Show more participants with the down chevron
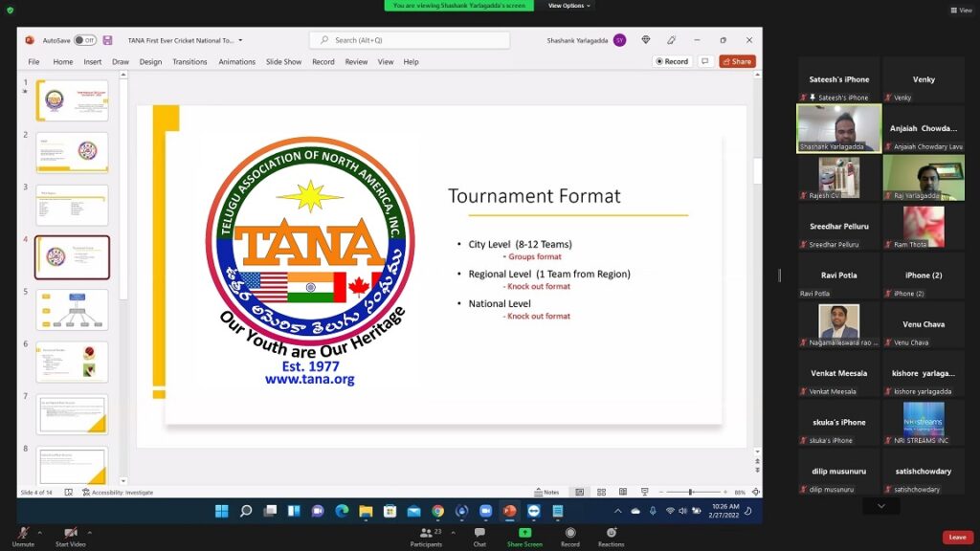Image resolution: width=980 pixels, height=551 pixels. point(881,506)
